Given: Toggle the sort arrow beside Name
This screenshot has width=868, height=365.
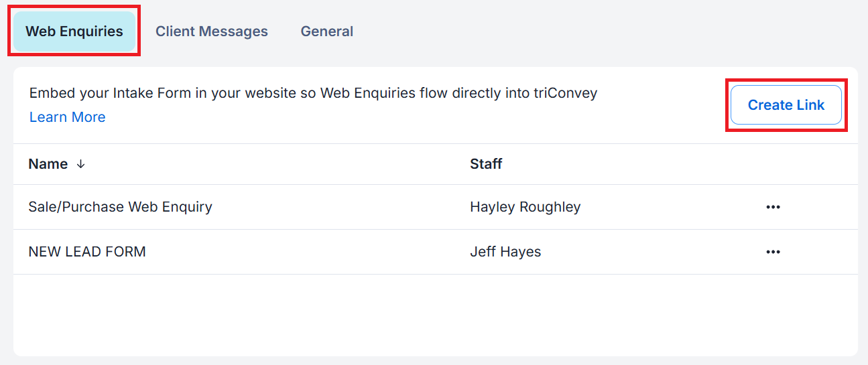Looking at the screenshot, I should pyautogui.click(x=80, y=164).
